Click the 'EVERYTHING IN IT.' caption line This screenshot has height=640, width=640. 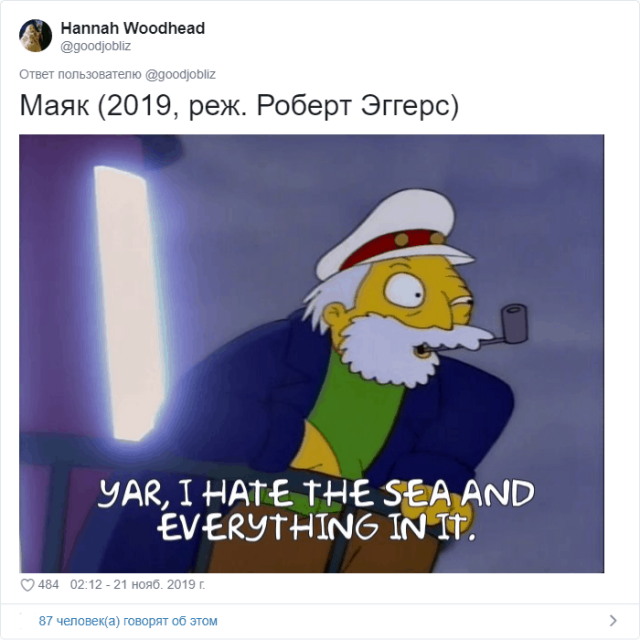(317, 527)
